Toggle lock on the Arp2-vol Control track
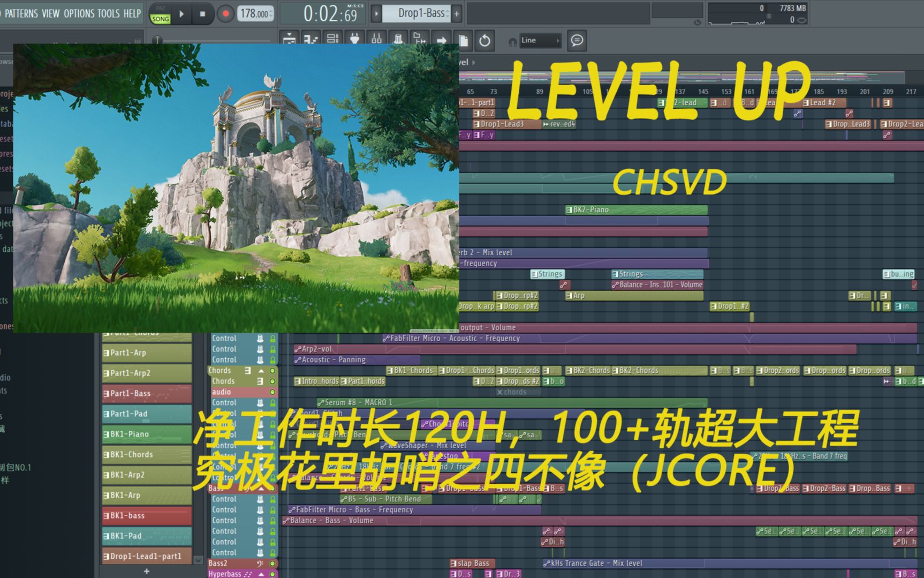Viewport: 924px width, 578px height. point(272,349)
